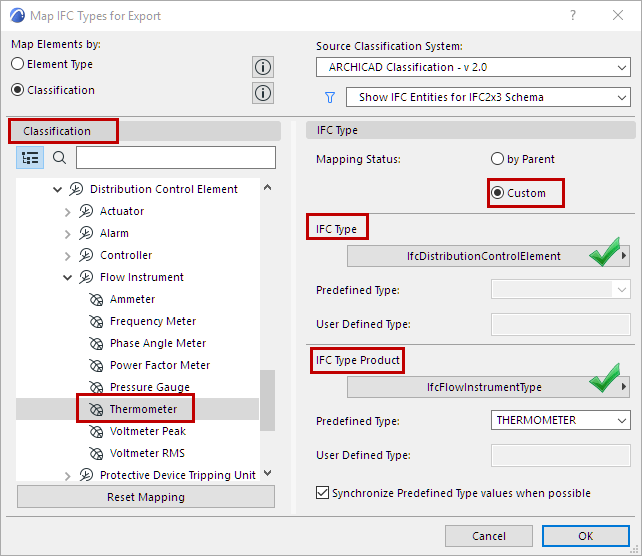Screen dimensions: 642x556
Task: Uncheck Synchronize Predefined Type values checkbox
Action: click(x=322, y=493)
